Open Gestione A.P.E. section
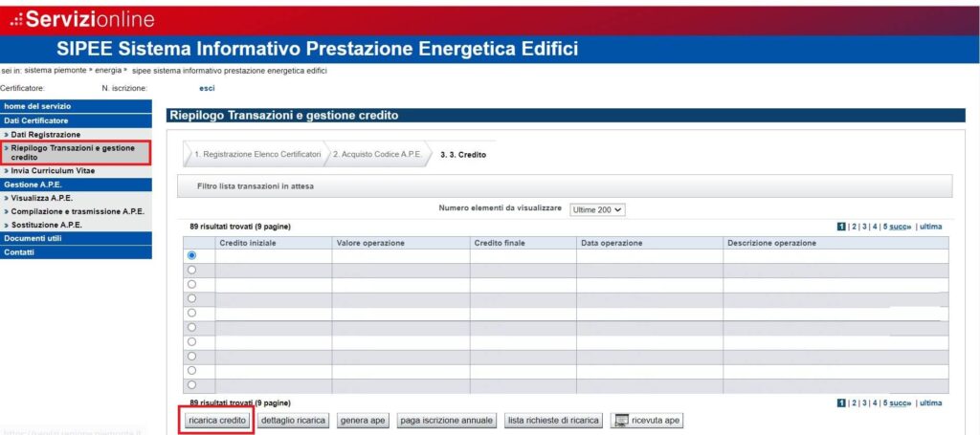Screen dimensions: 980x435 [76, 185]
